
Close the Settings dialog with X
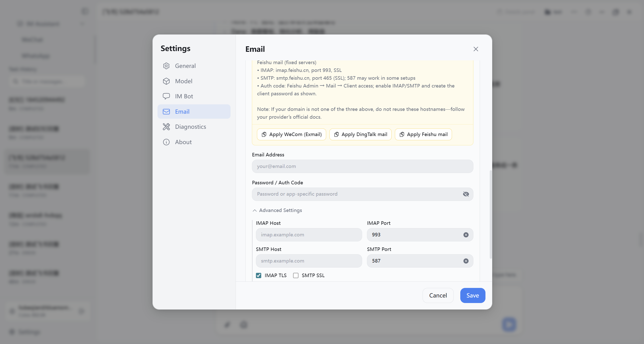(476, 49)
